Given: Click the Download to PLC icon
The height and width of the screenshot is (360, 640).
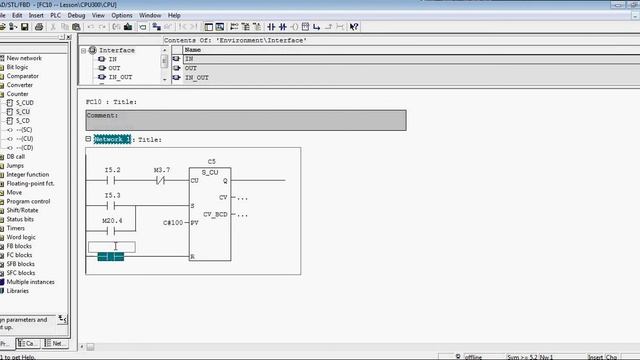Looking at the screenshot, I should pyautogui.click(x=128, y=27).
